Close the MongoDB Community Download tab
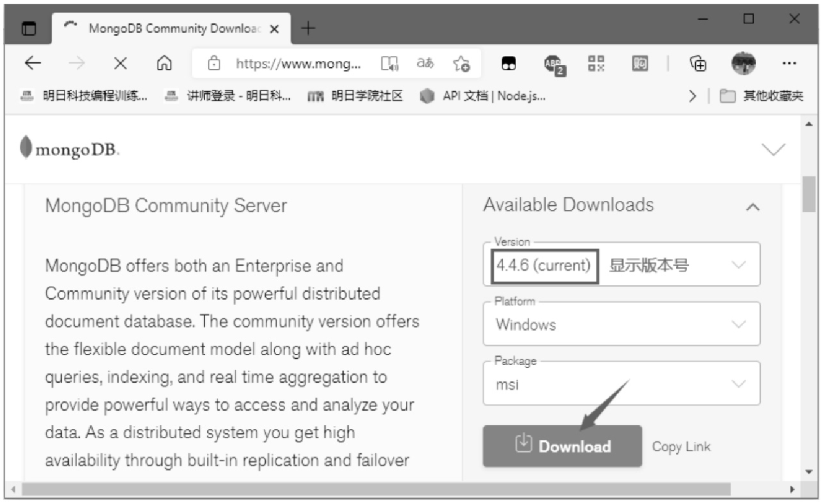This screenshot has height=504, width=823. point(275,28)
